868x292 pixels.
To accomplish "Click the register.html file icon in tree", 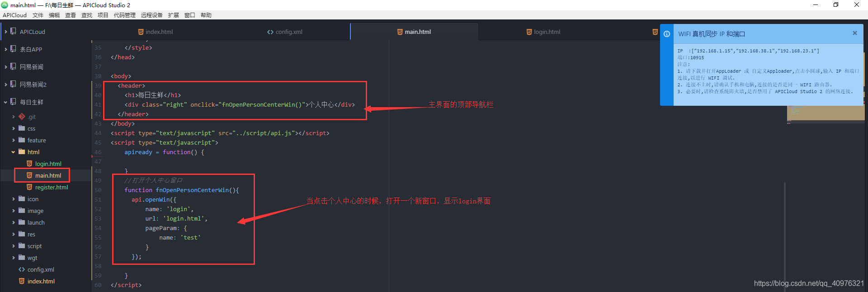I will coord(29,187).
